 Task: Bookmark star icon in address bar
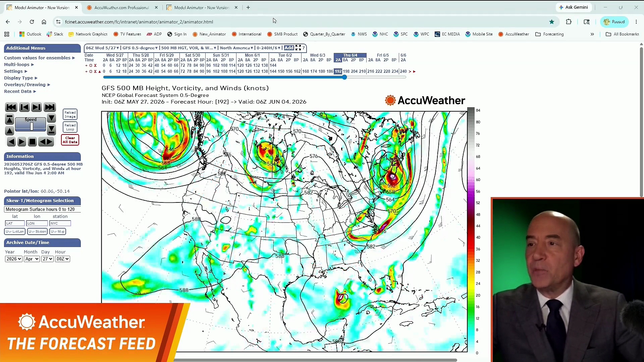click(x=552, y=22)
